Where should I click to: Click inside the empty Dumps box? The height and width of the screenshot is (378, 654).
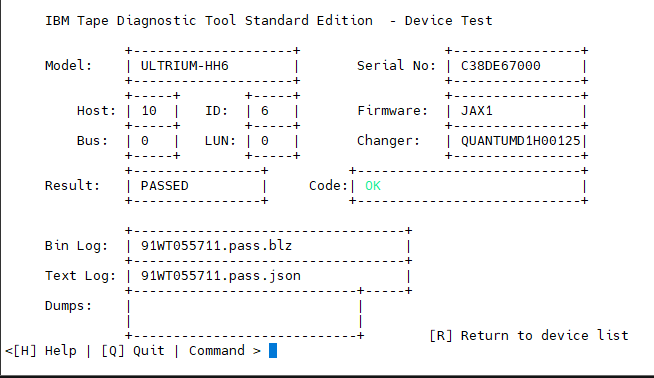244,313
